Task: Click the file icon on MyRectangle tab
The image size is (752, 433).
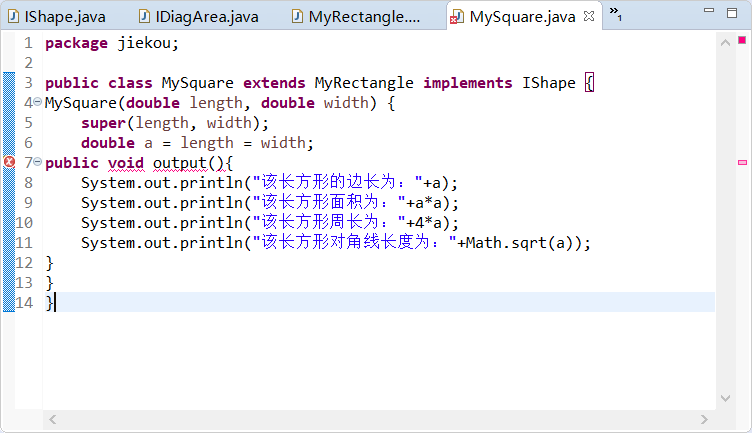Action: (298, 17)
